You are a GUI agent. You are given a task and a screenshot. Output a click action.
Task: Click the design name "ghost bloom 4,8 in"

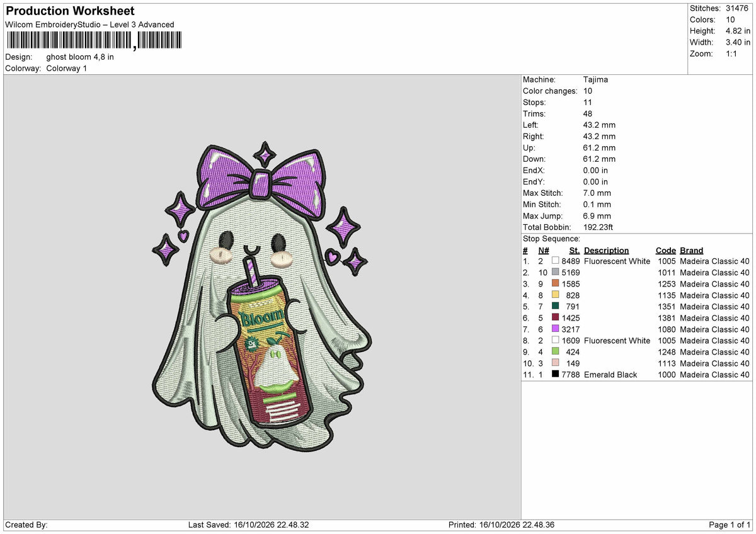(x=80, y=57)
